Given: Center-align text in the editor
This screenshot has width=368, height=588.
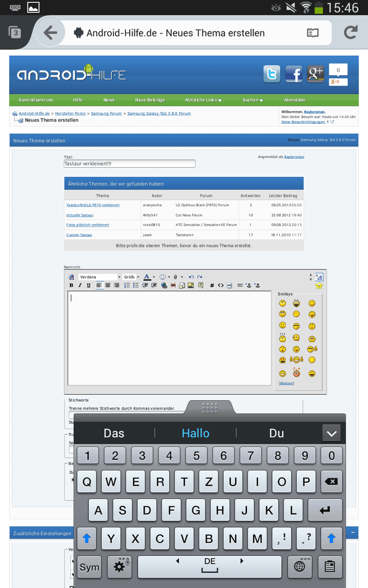Looking at the screenshot, I should coord(108,285).
